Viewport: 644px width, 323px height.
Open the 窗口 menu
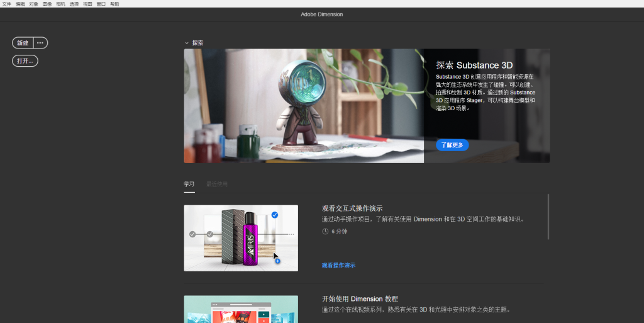tap(101, 4)
